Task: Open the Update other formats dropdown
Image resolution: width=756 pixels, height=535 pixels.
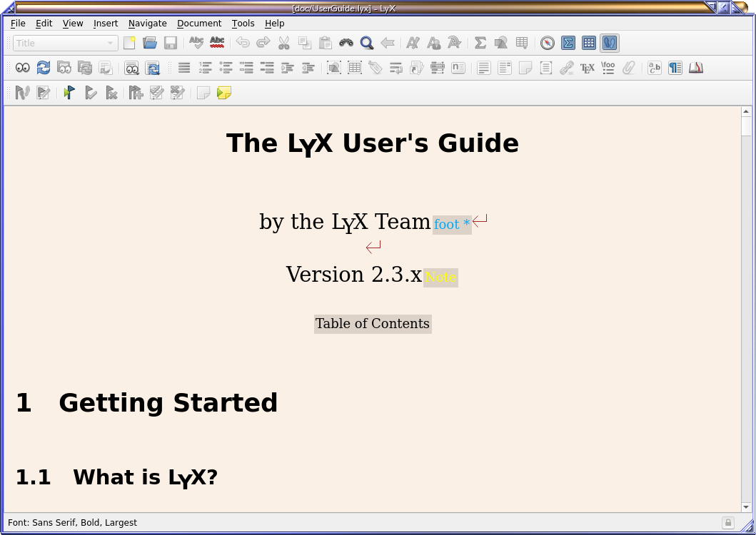Action: click(x=153, y=68)
